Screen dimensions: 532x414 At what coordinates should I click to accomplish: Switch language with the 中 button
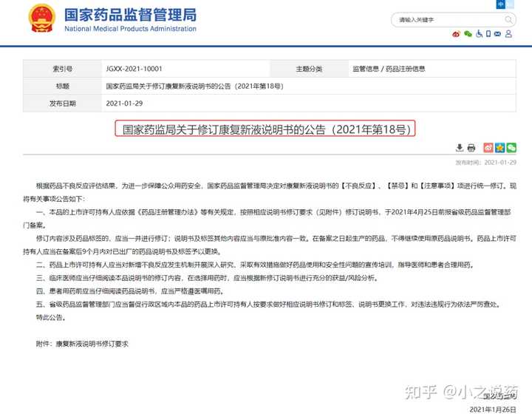501,4
